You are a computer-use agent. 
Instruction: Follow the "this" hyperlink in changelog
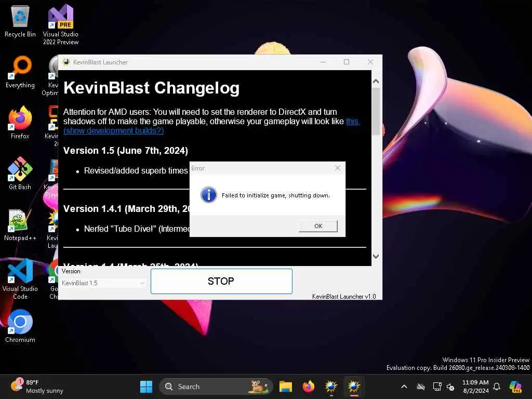(x=353, y=121)
